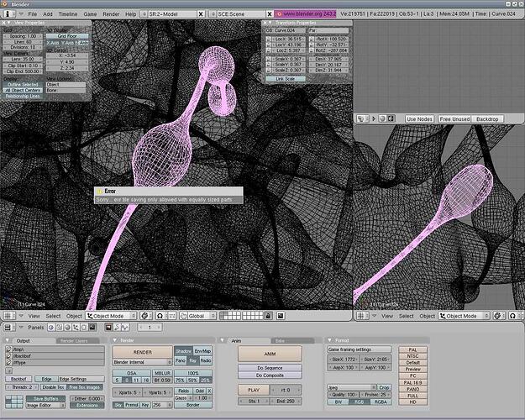The width and height of the screenshot is (525, 420).
Task: Toggle OSA oversampling
Action: 132,373
